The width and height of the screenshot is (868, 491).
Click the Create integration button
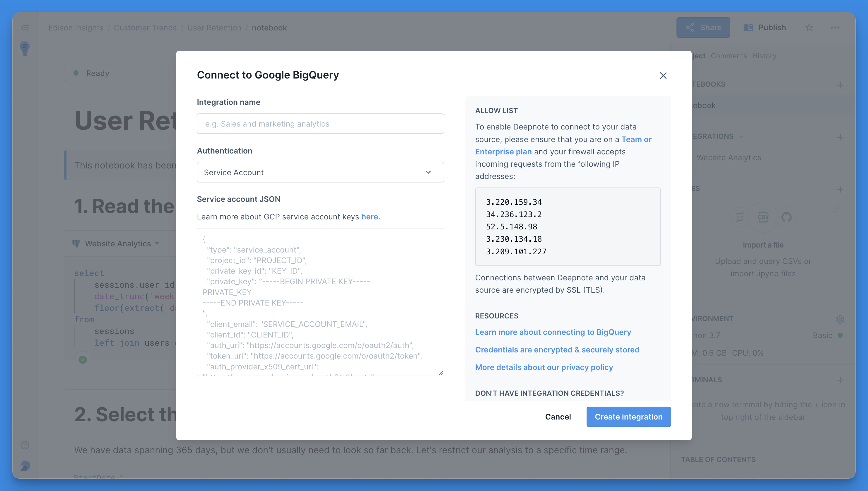click(628, 417)
